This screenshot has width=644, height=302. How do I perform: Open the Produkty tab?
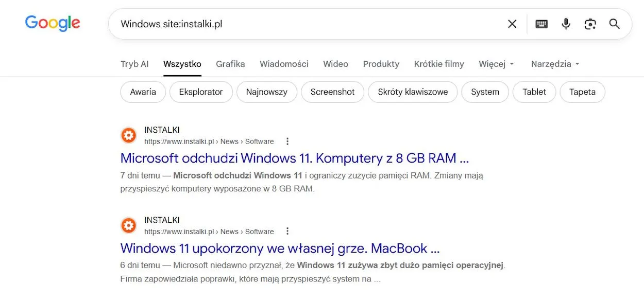coord(381,64)
